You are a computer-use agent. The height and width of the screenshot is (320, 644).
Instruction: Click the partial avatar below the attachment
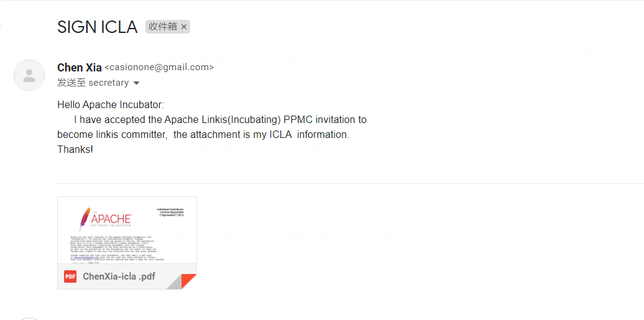pyautogui.click(x=29, y=318)
